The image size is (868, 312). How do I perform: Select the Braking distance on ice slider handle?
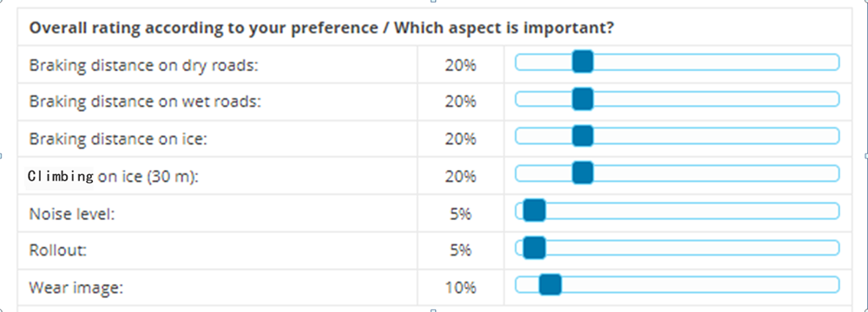582,136
